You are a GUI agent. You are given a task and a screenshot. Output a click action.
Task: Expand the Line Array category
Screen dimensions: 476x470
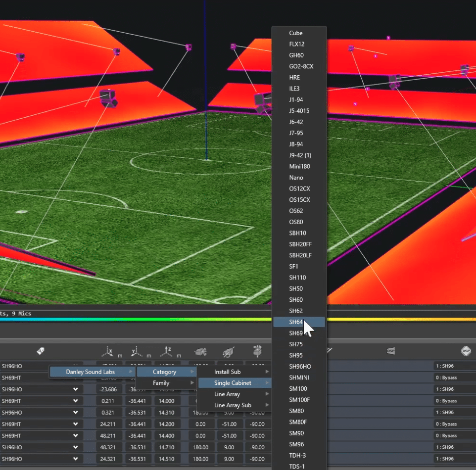[x=235, y=394]
